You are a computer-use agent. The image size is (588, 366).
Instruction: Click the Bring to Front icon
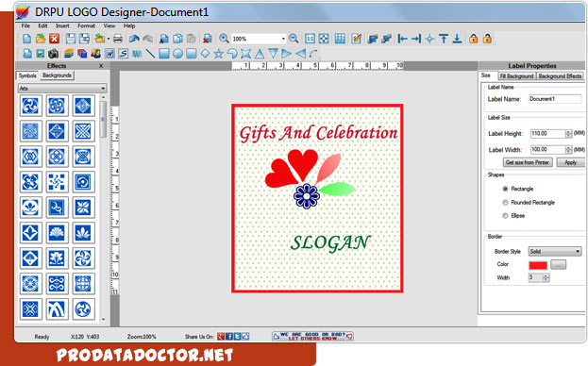(373, 39)
